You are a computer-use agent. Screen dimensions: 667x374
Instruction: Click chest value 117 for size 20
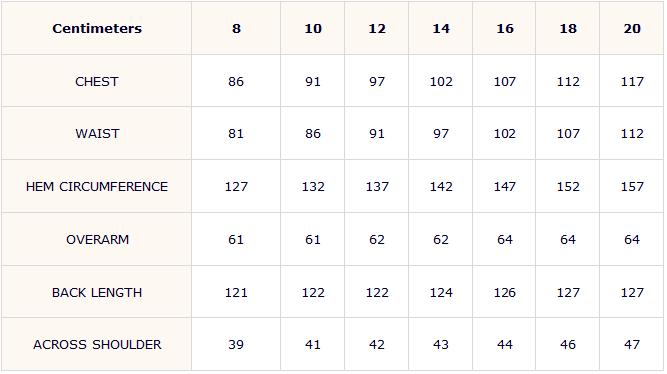pyautogui.click(x=632, y=81)
